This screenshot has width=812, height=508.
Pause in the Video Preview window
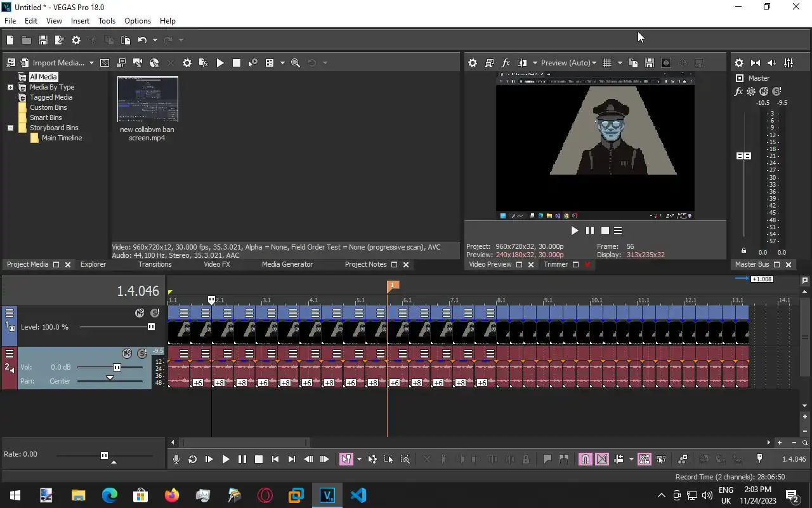[590, 231]
